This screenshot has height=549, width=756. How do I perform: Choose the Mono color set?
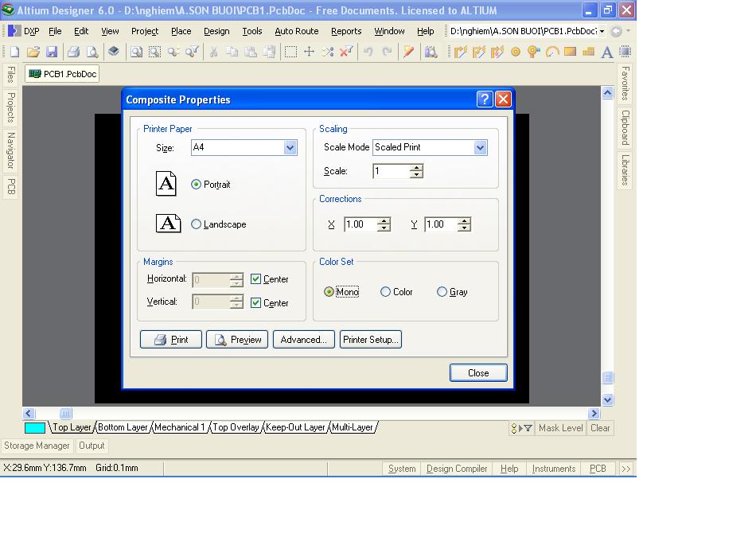[x=341, y=292]
